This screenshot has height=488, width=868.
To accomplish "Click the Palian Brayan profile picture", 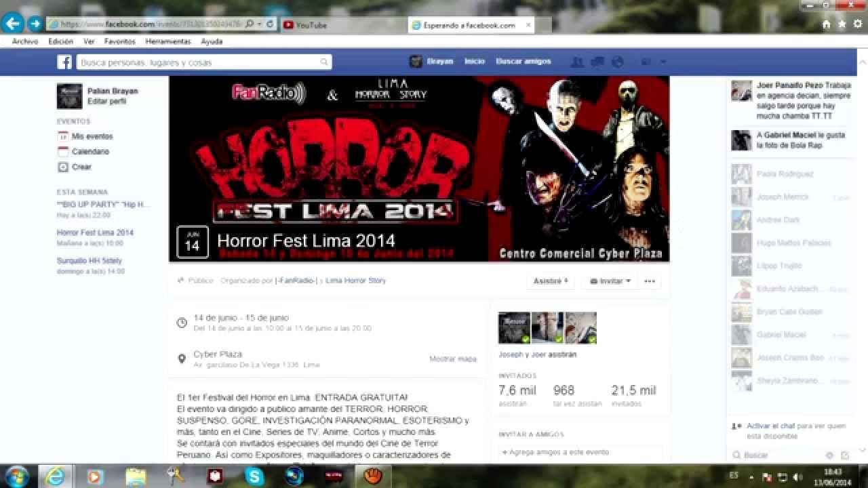I will point(69,96).
